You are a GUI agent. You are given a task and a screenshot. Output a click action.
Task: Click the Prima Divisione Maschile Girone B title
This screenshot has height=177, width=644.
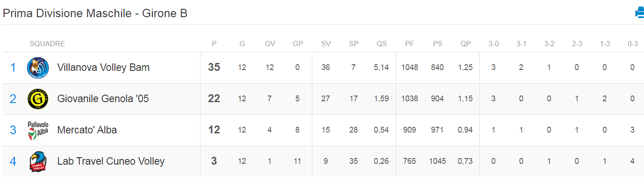(95, 13)
